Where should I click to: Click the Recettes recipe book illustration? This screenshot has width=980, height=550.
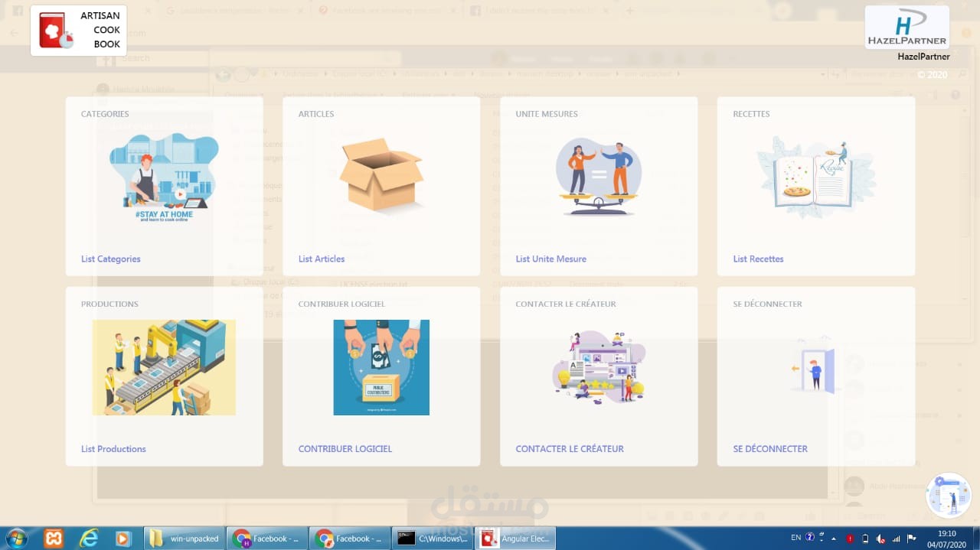[x=816, y=177]
